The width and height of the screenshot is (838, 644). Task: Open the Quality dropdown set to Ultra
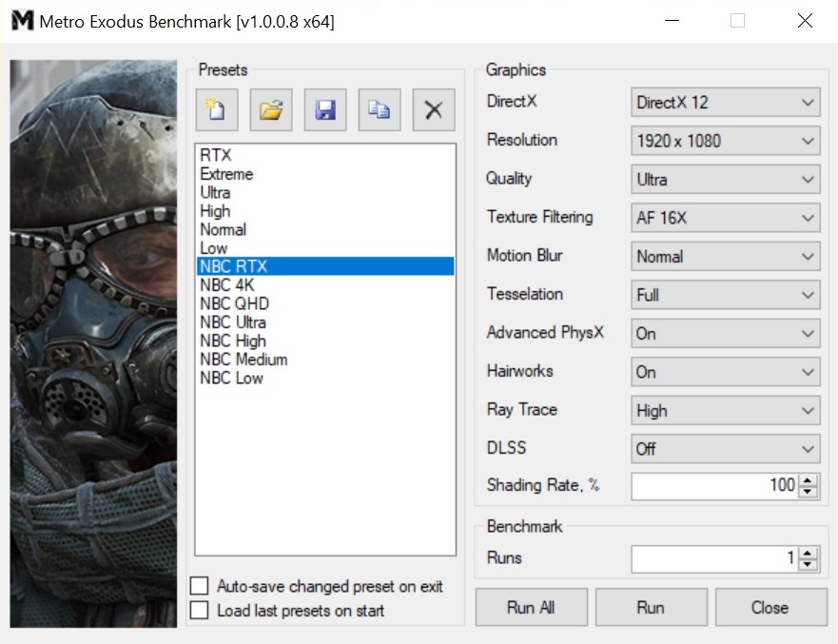tap(725, 179)
